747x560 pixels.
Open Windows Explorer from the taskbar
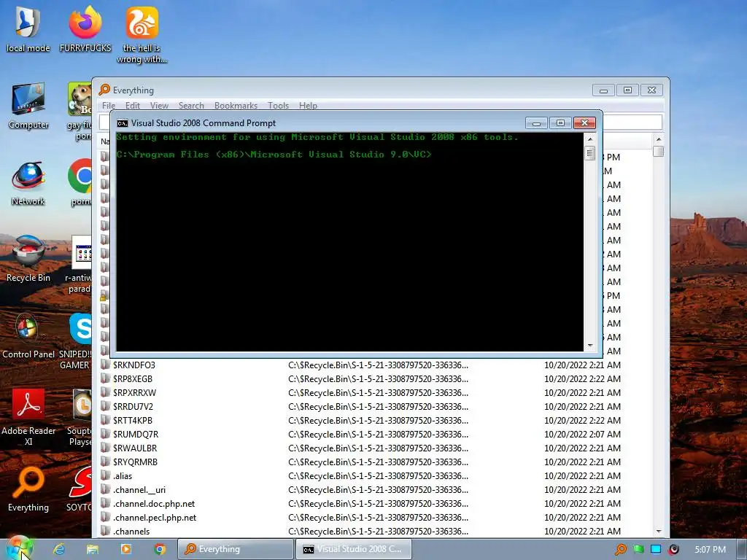coord(93,549)
